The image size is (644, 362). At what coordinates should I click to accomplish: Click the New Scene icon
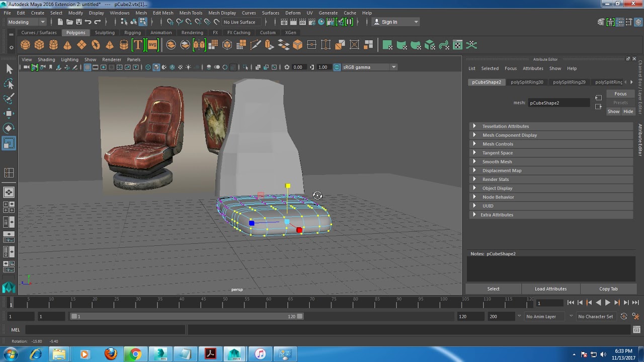(x=60, y=22)
